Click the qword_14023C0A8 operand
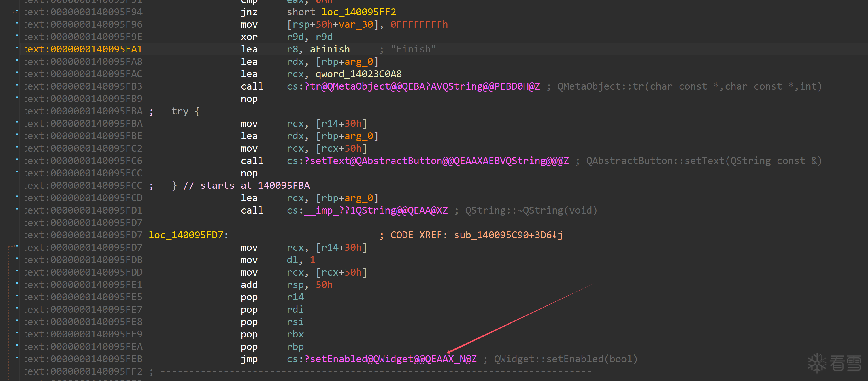The image size is (868, 381). 358,74
